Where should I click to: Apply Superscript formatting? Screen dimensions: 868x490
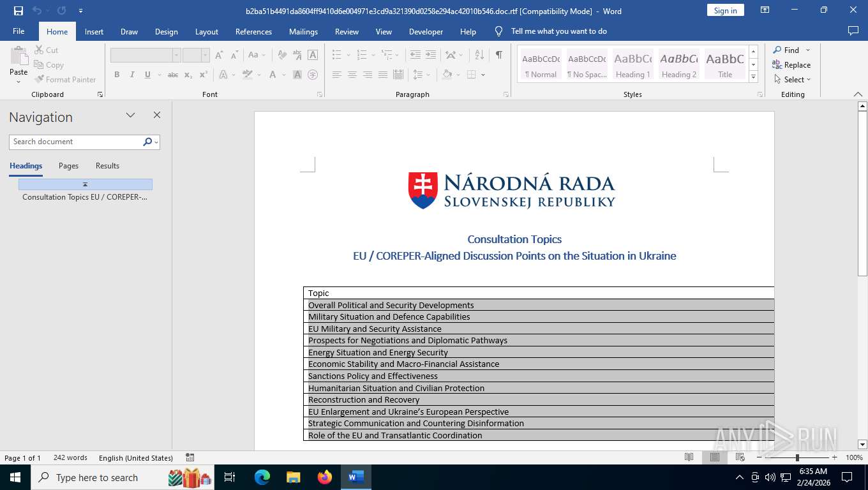pyautogui.click(x=204, y=75)
